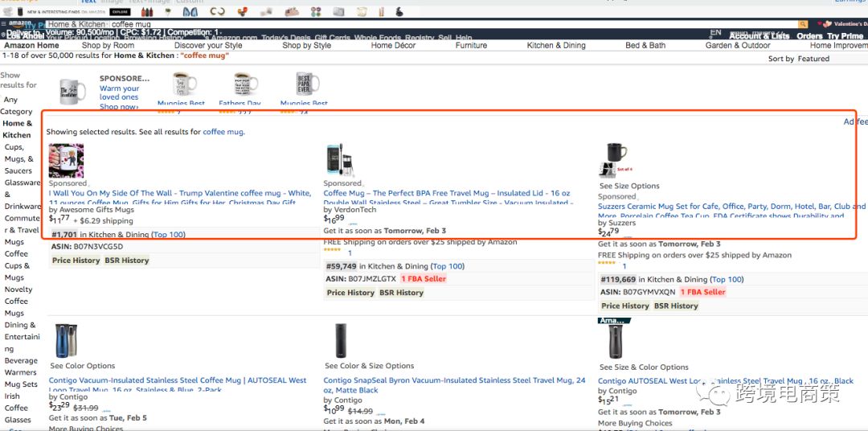Image resolution: width=868 pixels, height=431 pixels.
Task: Click Price History under ASIN B07N3VCG5D
Action: [x=76, y=261]
